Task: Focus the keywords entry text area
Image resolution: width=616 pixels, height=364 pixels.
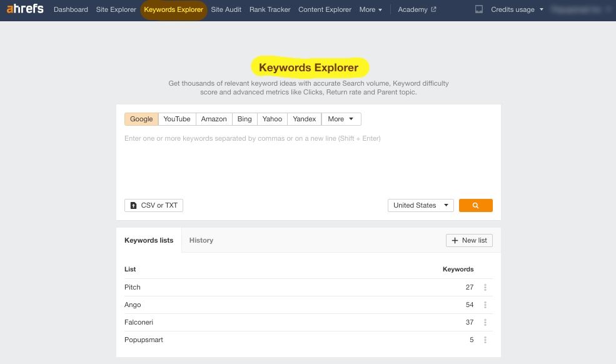Action: (x=308, y=162)
